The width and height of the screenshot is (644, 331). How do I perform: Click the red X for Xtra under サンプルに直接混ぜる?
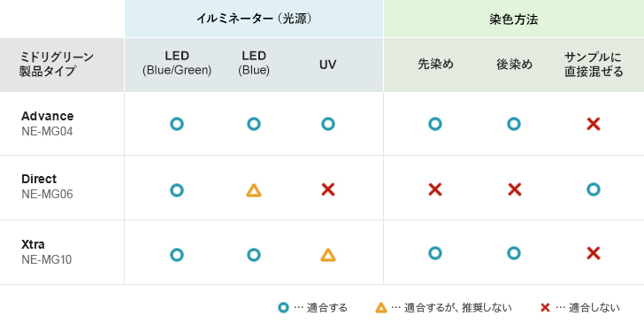[594, 253]
